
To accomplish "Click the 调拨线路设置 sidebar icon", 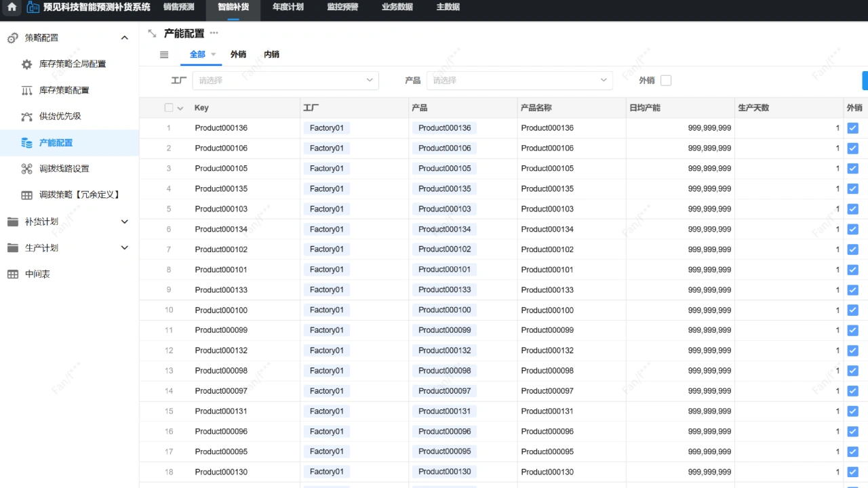I will coord(27,169).
